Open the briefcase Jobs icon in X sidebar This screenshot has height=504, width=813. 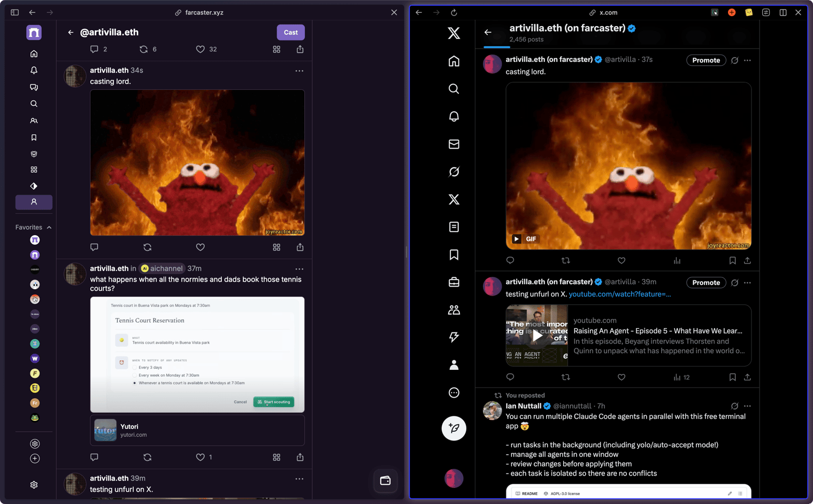click(x=454, y=282)
